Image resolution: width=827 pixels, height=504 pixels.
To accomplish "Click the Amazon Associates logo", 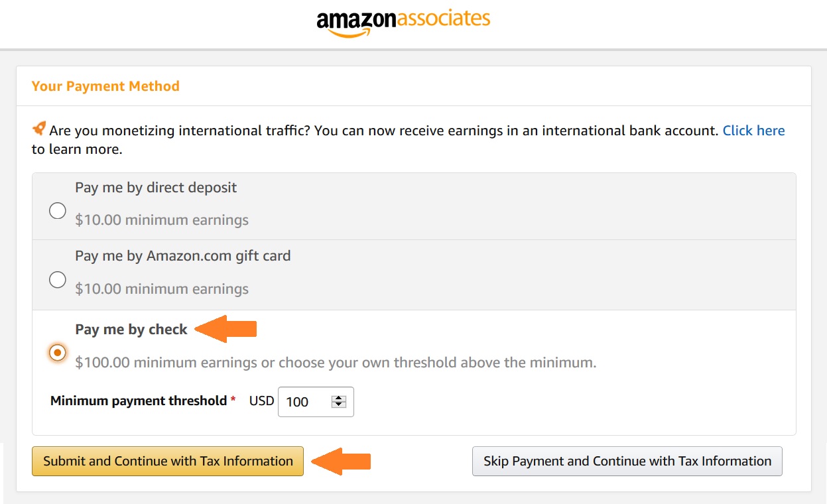I will [403, 23].
